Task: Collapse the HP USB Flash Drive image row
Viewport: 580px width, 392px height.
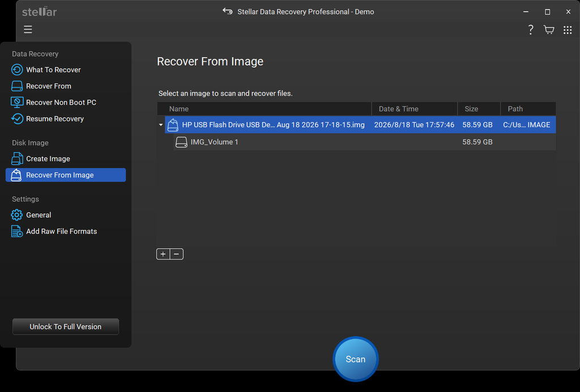Action: click(161, 125)
